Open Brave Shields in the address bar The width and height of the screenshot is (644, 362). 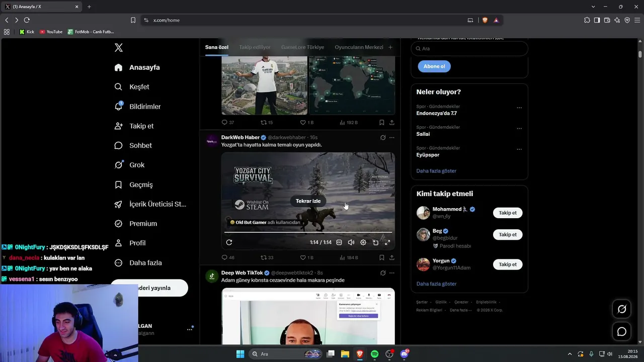(x=485, y=20)
